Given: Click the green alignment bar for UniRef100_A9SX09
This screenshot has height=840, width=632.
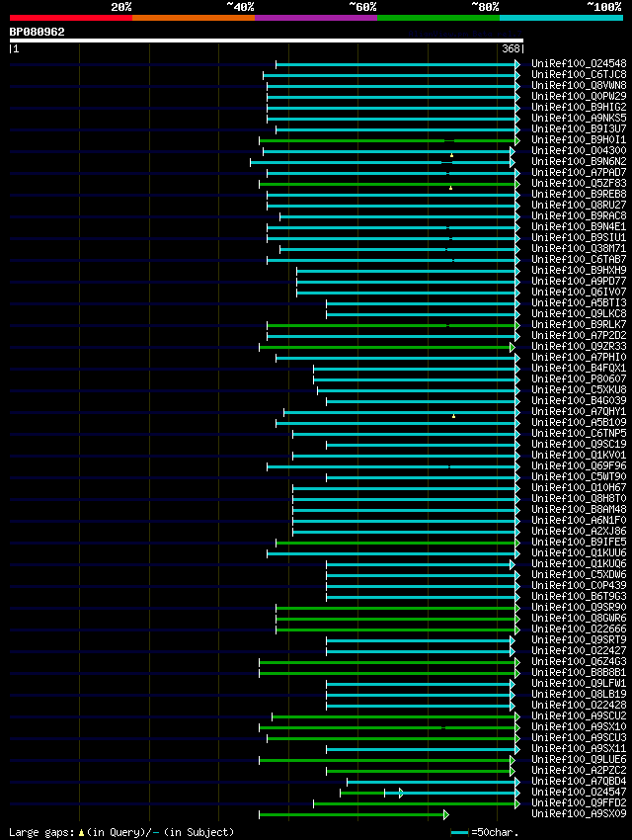Looking at the screenshot, I should (x=352, y=815).
